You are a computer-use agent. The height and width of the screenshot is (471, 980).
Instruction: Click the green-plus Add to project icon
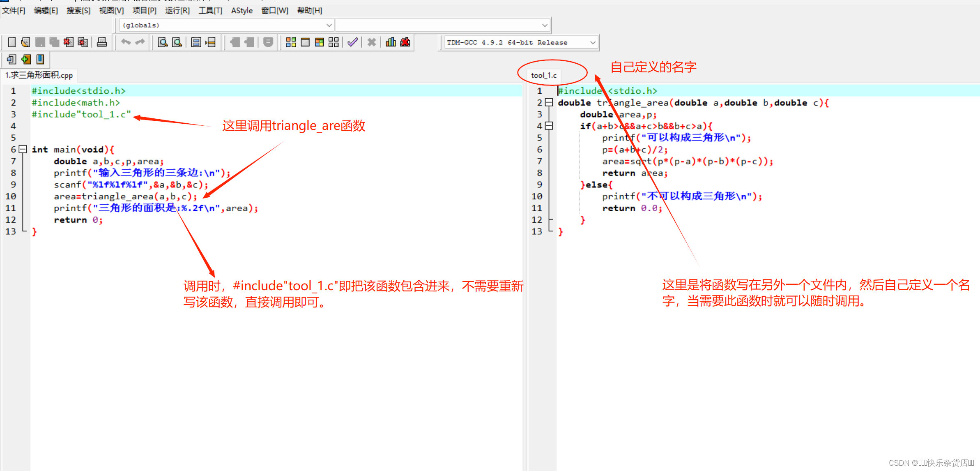pyautogui.click(x=26, y=60)
